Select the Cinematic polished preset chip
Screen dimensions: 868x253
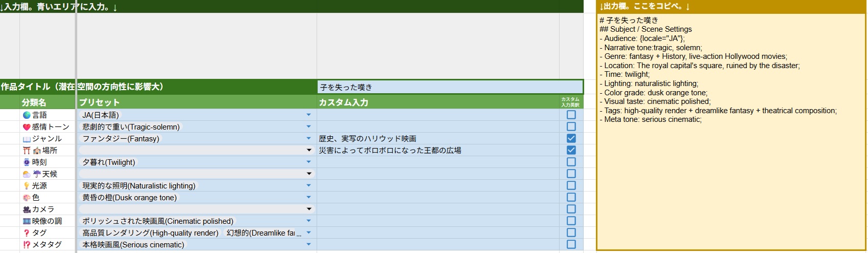(158, 221)
